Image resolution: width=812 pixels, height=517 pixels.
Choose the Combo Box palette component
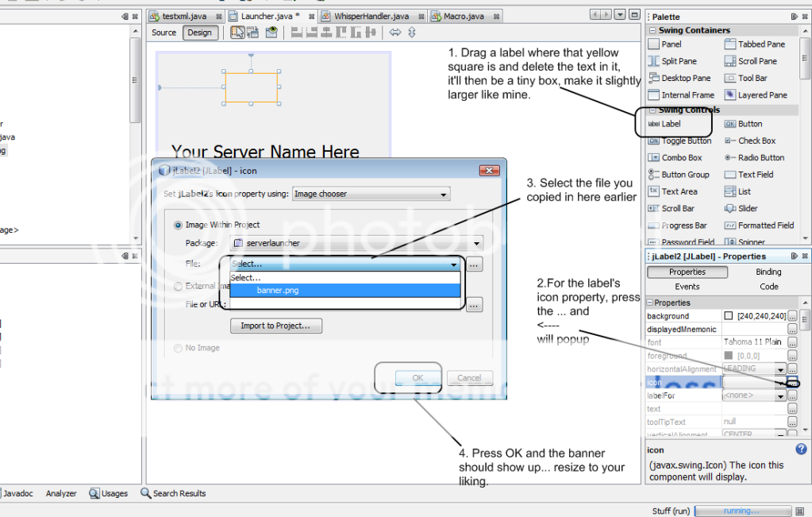[681, 157]
